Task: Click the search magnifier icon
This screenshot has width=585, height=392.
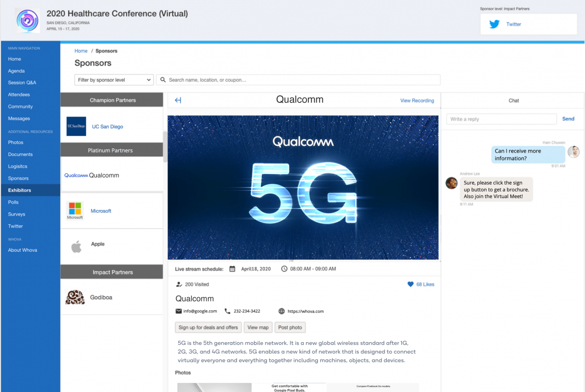Action: pyautogui.click(x=162, y=80)
